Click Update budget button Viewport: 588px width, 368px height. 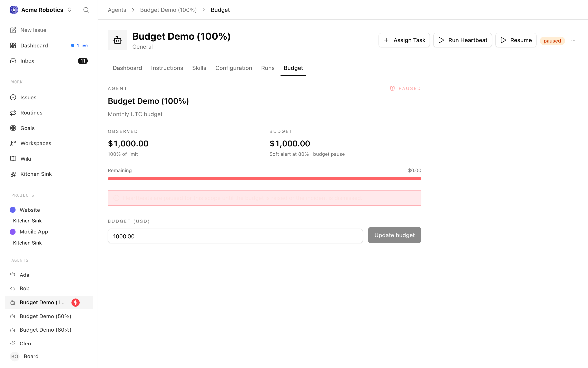click(394, 235)
